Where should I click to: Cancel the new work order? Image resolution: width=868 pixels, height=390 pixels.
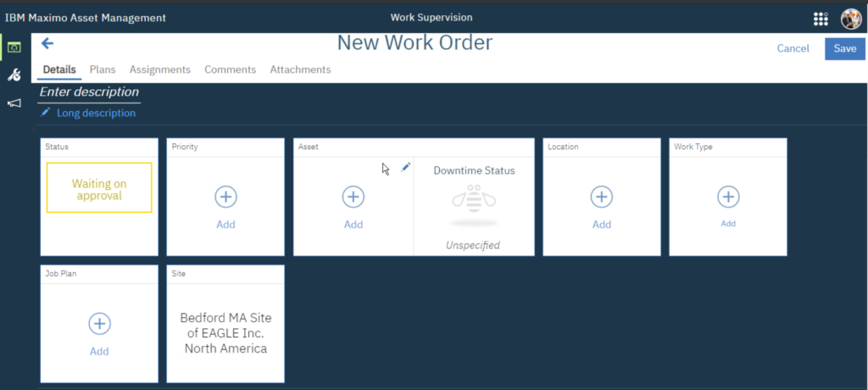pyautogui.click(x=793, y=49)
